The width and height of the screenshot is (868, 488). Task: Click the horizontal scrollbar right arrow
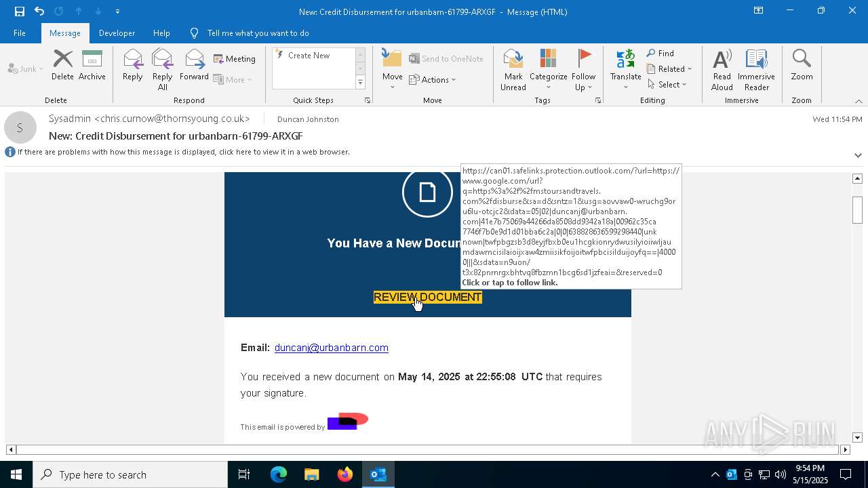[845, 449]
